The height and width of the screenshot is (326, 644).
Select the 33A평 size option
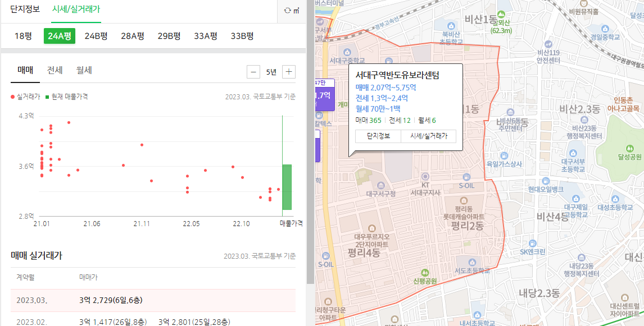(x=206, y=36)
